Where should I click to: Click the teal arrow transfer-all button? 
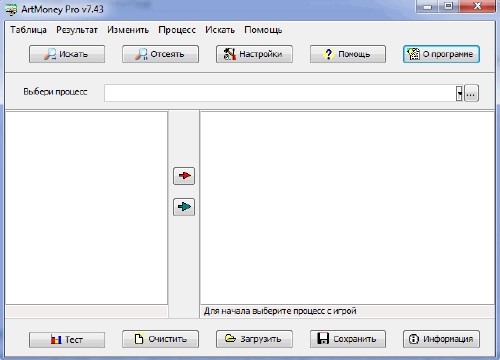pyautogui.click(x=184, y=207)
